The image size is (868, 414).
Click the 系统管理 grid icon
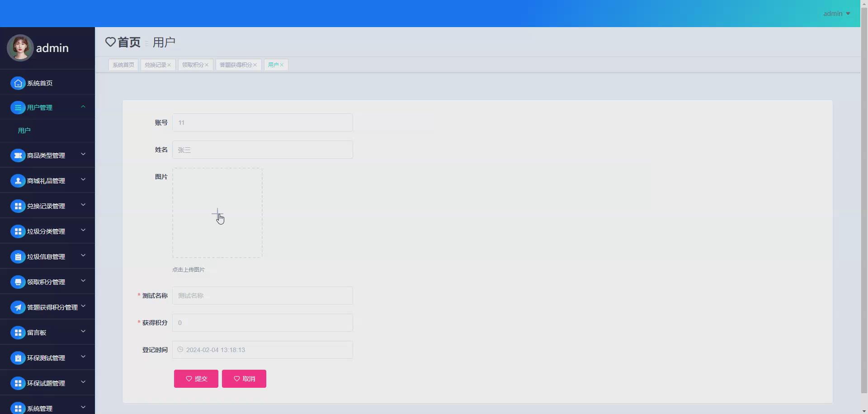coord(18,408)
